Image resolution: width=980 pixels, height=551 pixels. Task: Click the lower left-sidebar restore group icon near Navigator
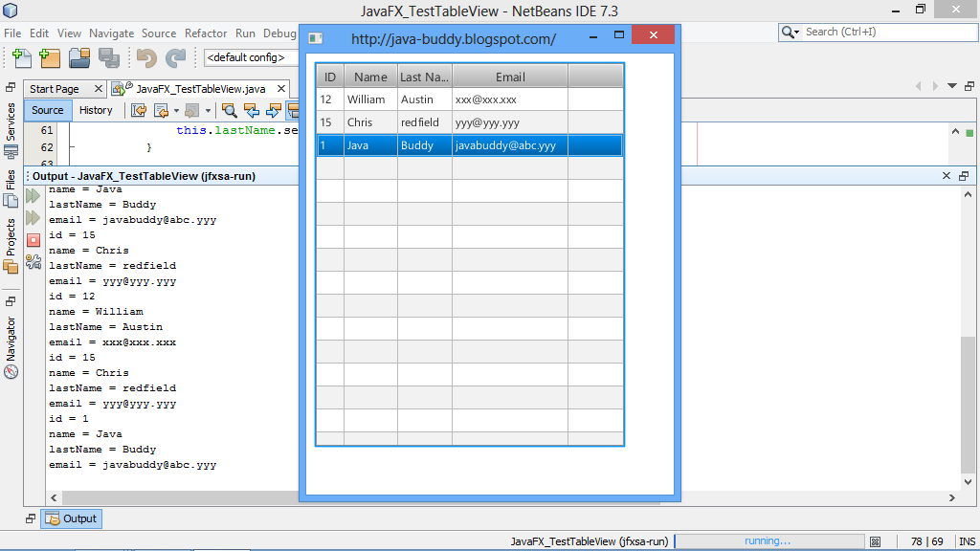[11, 301]
